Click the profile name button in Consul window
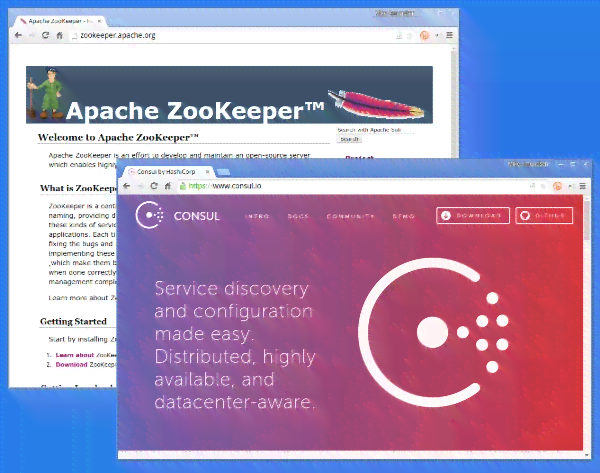Viewport: 600px width, 473px height. 528,164
